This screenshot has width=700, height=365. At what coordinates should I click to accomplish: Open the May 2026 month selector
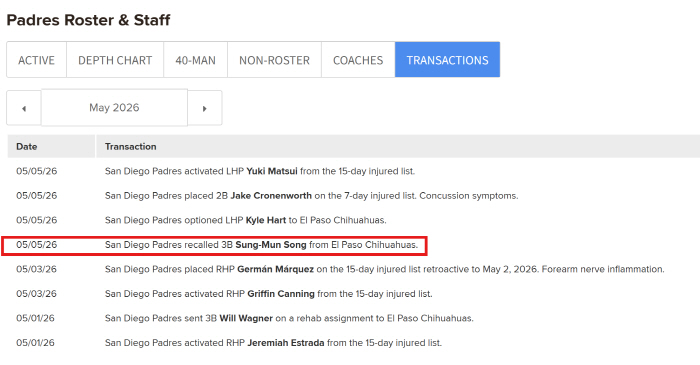point(114,108)
